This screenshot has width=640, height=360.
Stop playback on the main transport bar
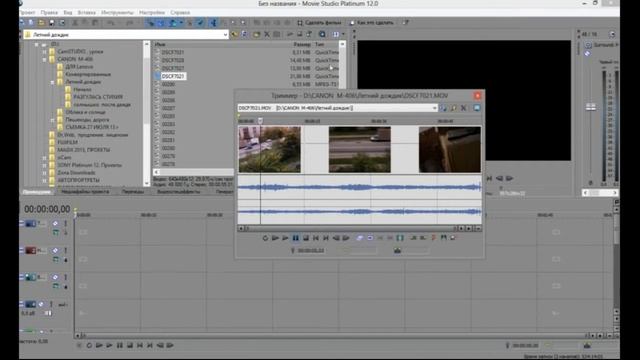(130, 345)
